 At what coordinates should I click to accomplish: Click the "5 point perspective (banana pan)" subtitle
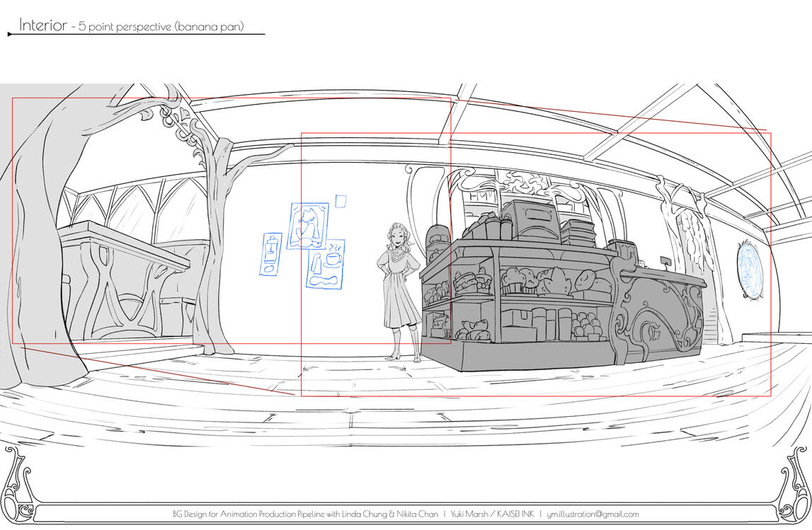[x=161, y=27]
